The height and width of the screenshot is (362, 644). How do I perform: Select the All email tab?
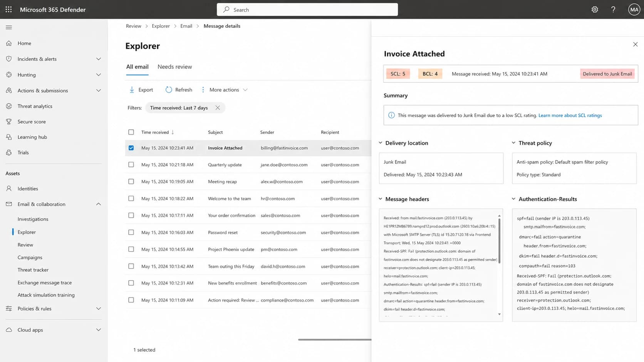point(137,67)
